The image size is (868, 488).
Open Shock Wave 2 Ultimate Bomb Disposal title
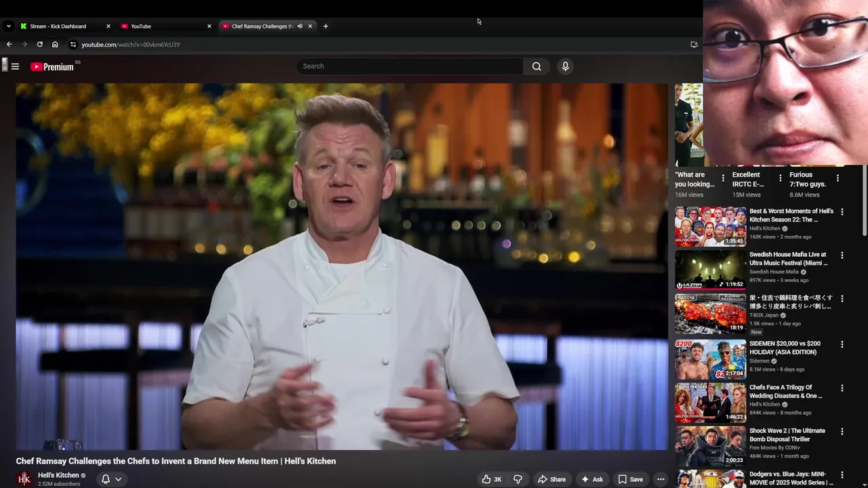(787, 434)
